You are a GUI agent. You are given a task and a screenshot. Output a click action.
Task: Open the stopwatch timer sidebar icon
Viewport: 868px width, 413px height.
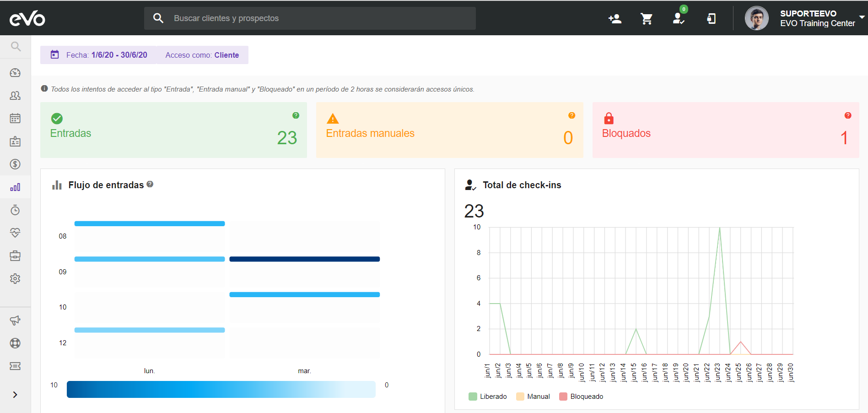15,210
